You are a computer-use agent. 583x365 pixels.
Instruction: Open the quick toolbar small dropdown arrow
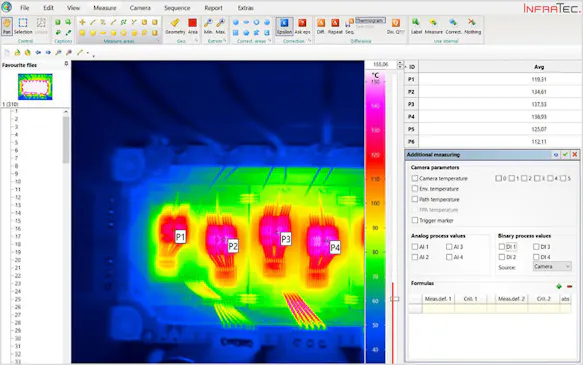[x=88, y=53]
